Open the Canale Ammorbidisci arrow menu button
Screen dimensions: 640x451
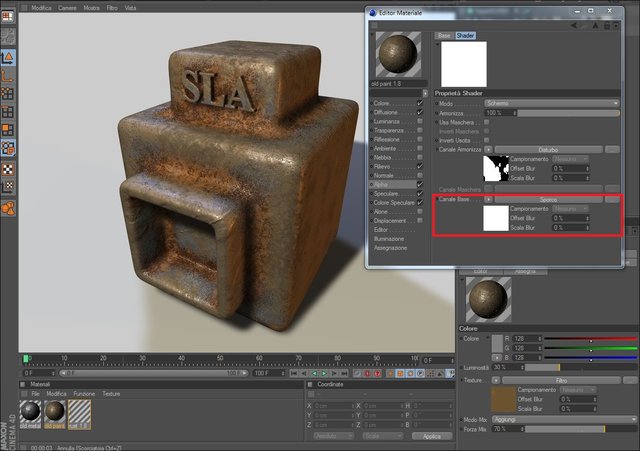(488, 149)
